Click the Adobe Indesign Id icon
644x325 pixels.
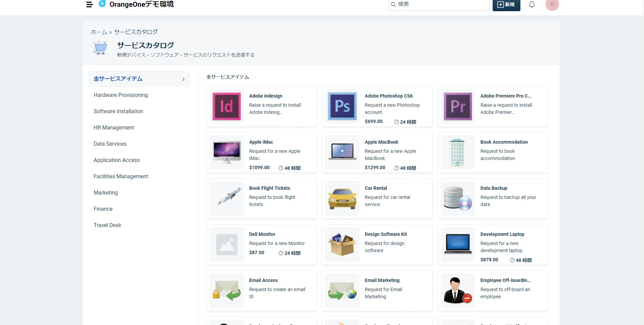click(x=227, y=106)
